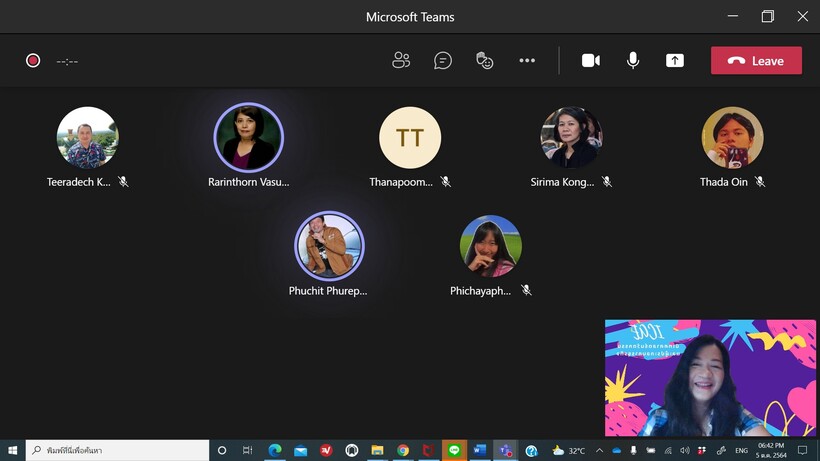Open the More actions ellipsis menu
820x461 pixels.
(527, 61)
